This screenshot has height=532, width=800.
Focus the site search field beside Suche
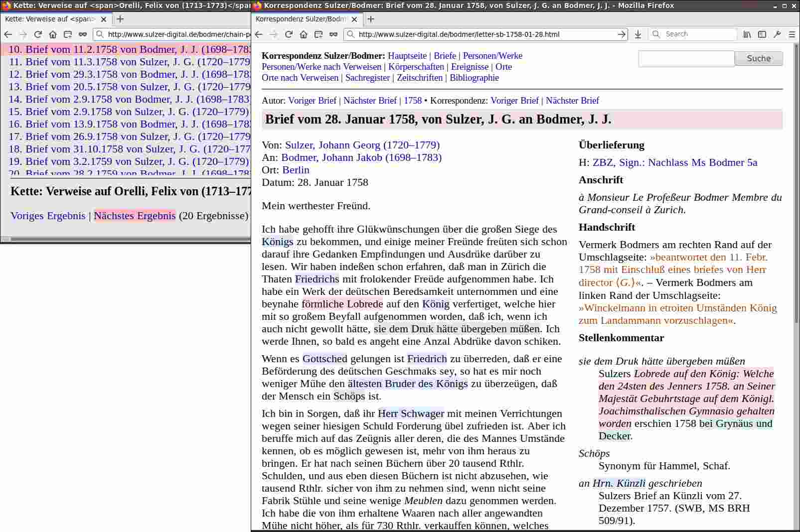pos(686,58)
